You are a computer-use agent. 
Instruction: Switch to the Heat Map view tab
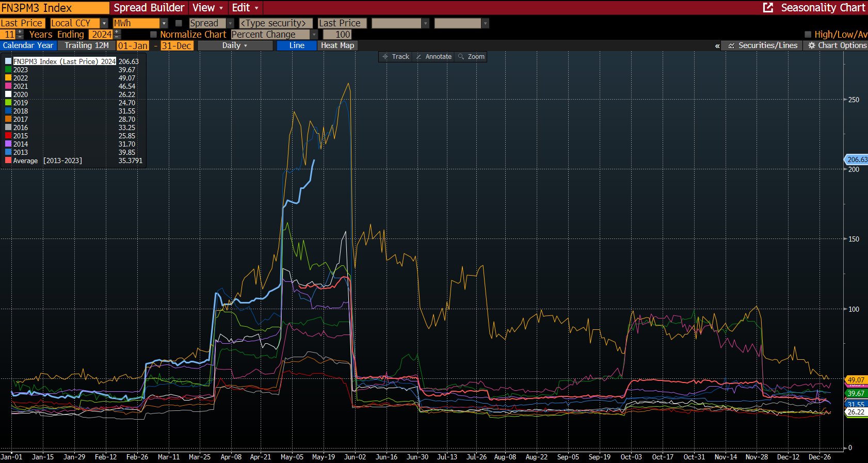(337, 45)
